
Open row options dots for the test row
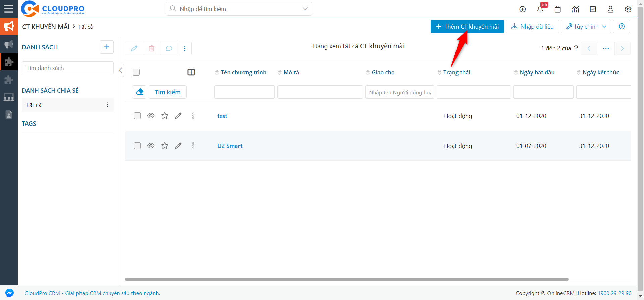click(x=193, y=116)
